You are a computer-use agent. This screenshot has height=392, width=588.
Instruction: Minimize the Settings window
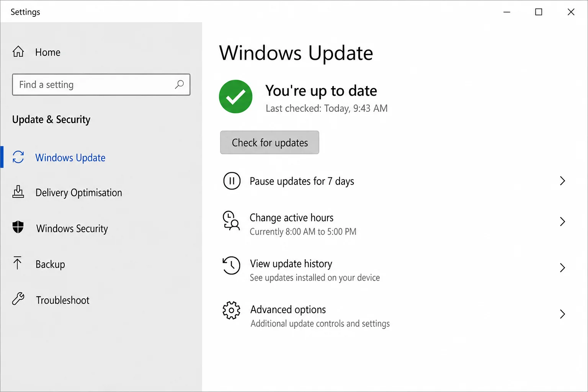tap(506, 12)
